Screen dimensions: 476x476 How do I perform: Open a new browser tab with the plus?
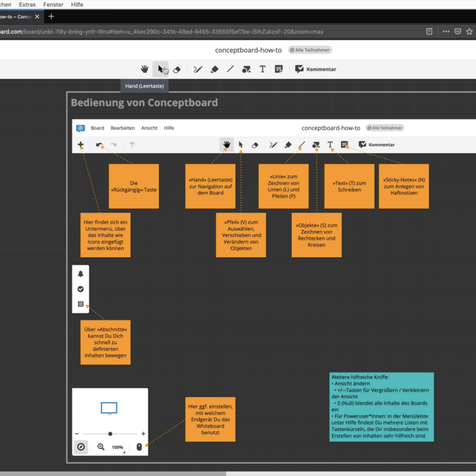tap(51, 17)
